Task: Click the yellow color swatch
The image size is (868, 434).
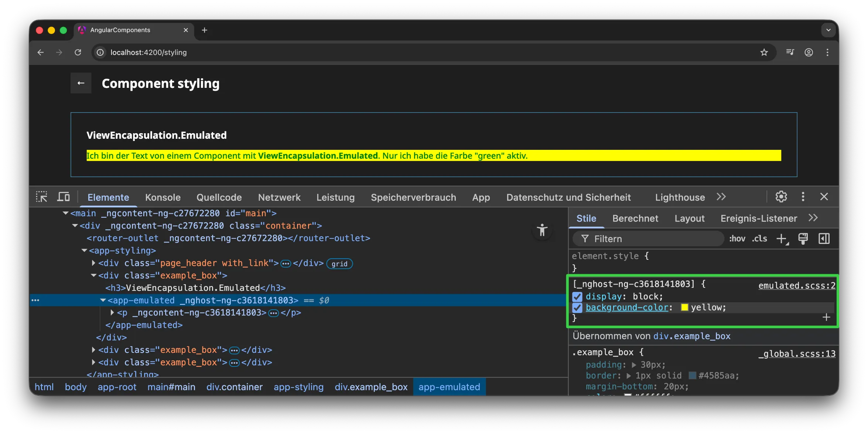Action: (684, 307)
